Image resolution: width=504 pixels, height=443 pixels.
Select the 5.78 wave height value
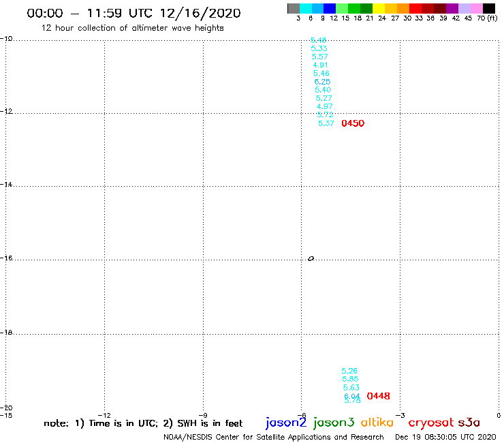(353, 401)
